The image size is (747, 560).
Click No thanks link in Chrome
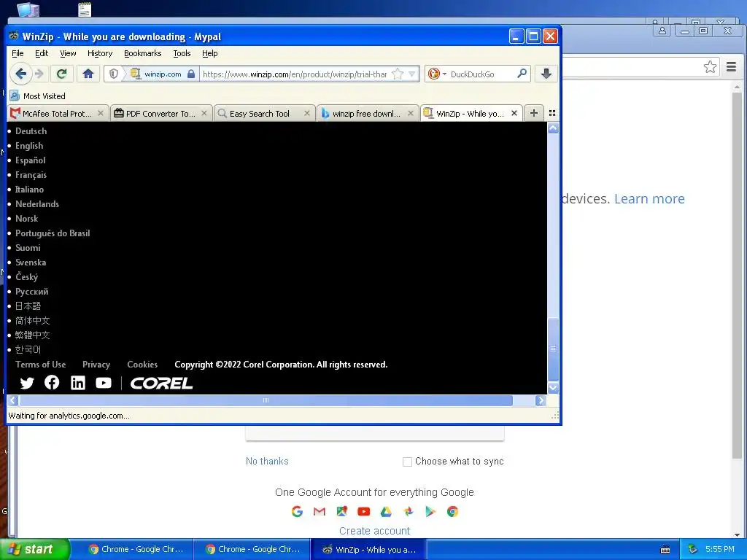pos(267,461)
